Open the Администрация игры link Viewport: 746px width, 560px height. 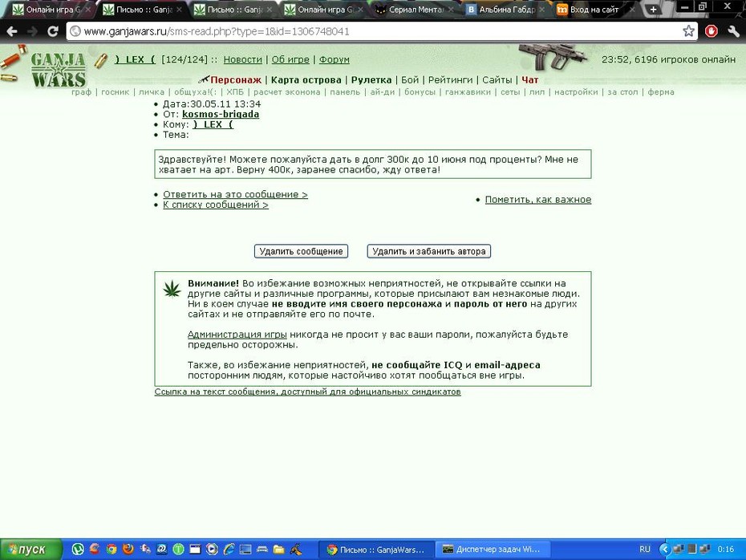click(237, 335)
